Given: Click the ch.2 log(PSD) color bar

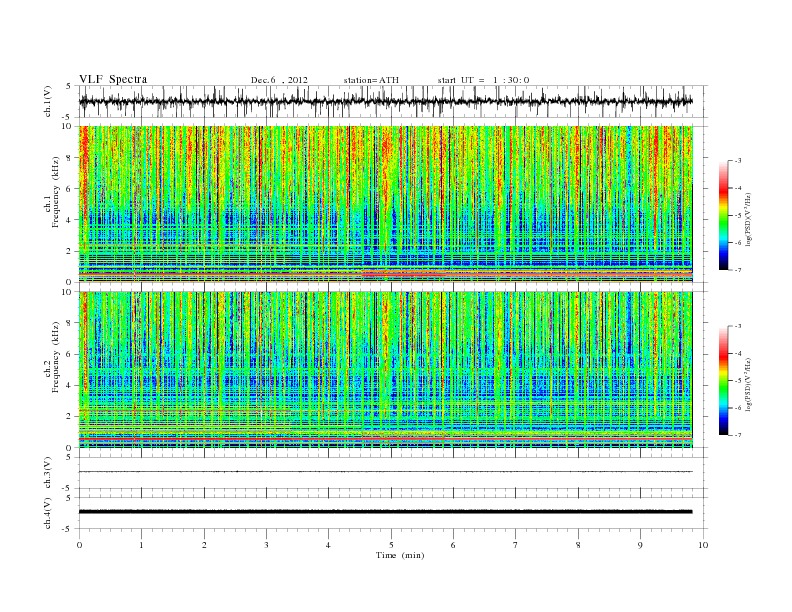Looking at the screenshot, I should pos(723,380).
